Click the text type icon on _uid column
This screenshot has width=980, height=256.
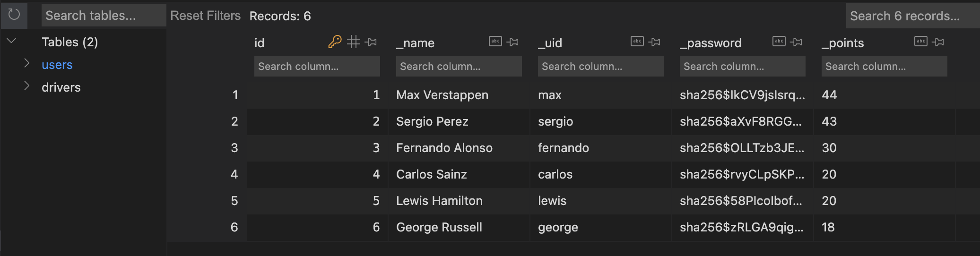pyautogui.click(x=637, y=42)
